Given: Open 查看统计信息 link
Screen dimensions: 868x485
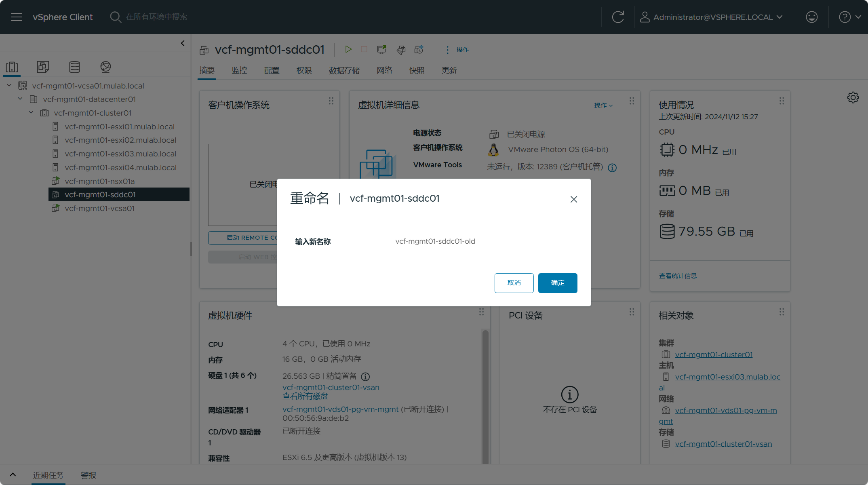Looking at the screenshot, I should coord(678,276).
